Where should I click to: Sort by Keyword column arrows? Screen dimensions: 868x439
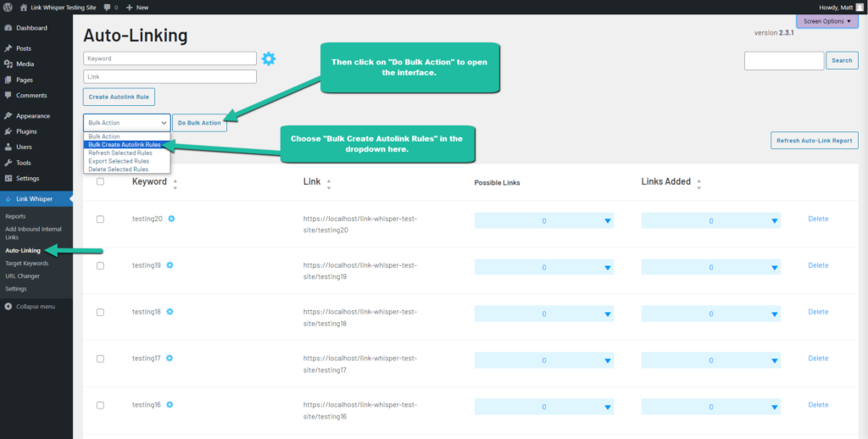pyautogui.click(x=175, y=184)
